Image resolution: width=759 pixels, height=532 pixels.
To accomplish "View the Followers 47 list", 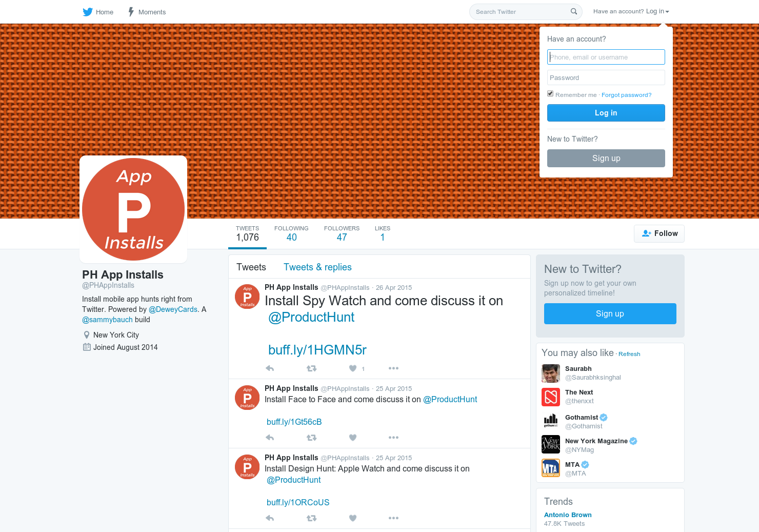I will tap(342, 233).
